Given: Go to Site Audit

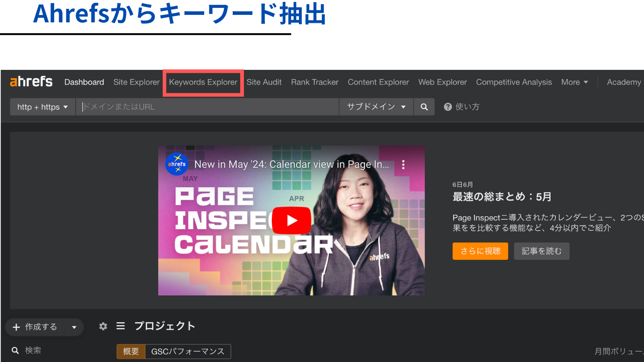Looking at the screenshot, I should pyautogui.click(x=264, y=82).
